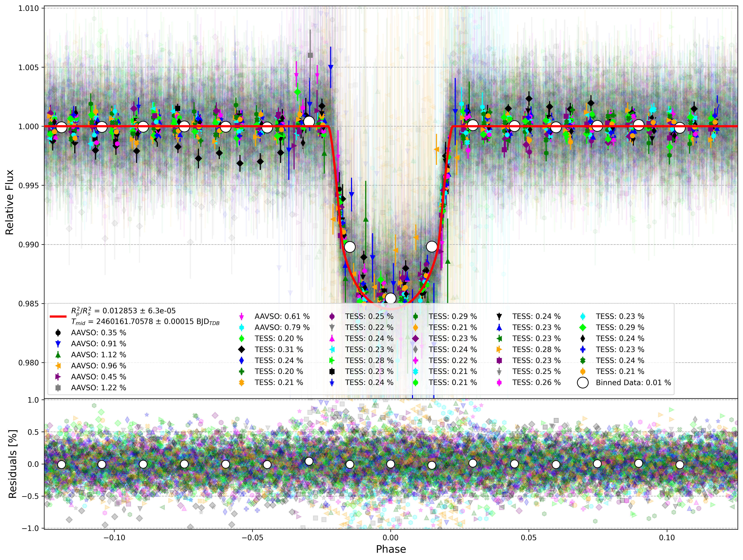Click the 0.995 tick label on the flux axis
Viewport: 743px width, 560px height.
29,186
